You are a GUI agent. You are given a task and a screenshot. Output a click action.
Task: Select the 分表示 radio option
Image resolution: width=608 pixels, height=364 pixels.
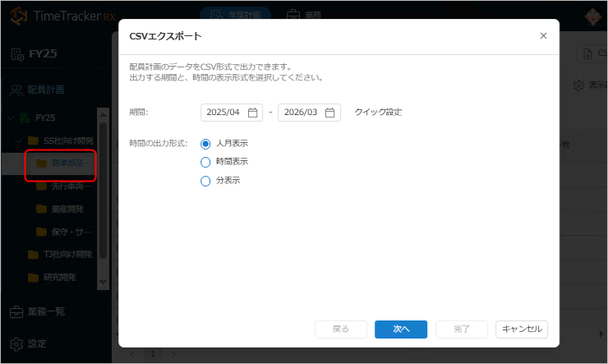205,181
